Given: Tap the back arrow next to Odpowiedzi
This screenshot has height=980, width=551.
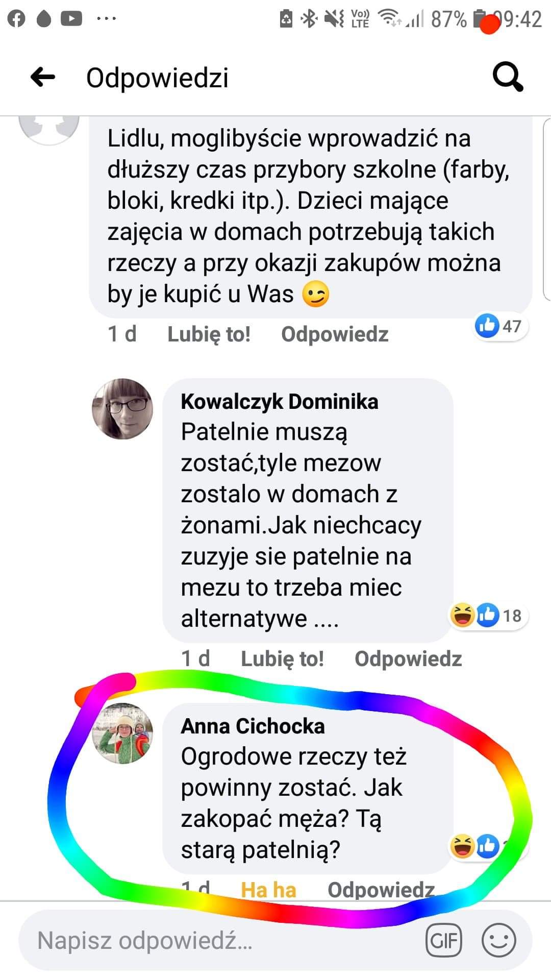Looking at the screenshot, I should click(x=43, y=78).
